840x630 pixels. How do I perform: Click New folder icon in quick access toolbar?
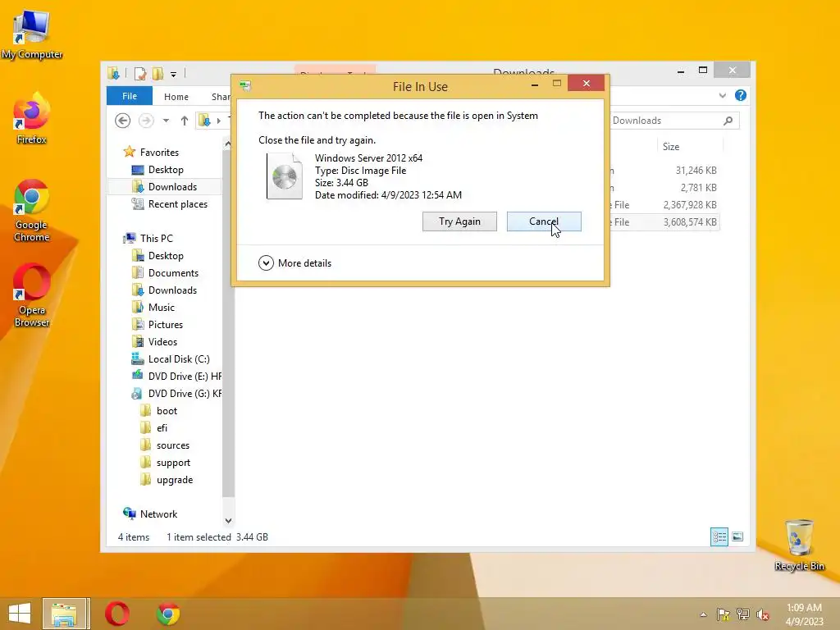point(158,73)
